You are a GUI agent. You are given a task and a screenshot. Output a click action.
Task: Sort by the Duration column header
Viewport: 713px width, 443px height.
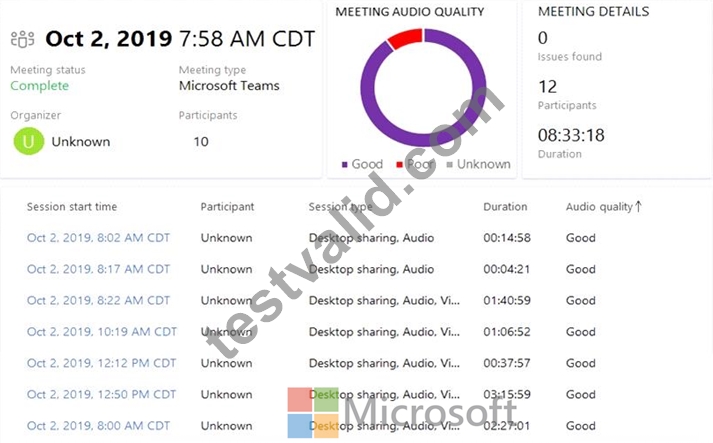click(x=505, y=207)
